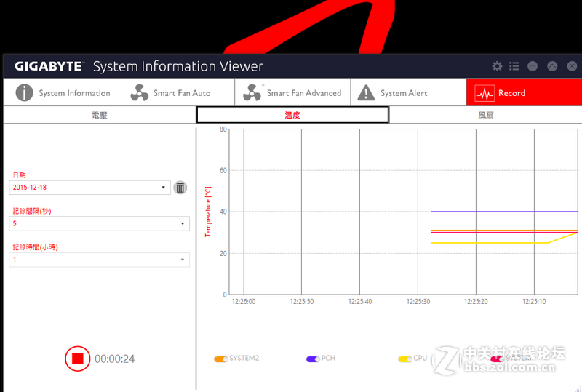Switch to Smart Fan Advanced tab
The height and width of the screenshot is (392, 582).
tap(293, 92)
